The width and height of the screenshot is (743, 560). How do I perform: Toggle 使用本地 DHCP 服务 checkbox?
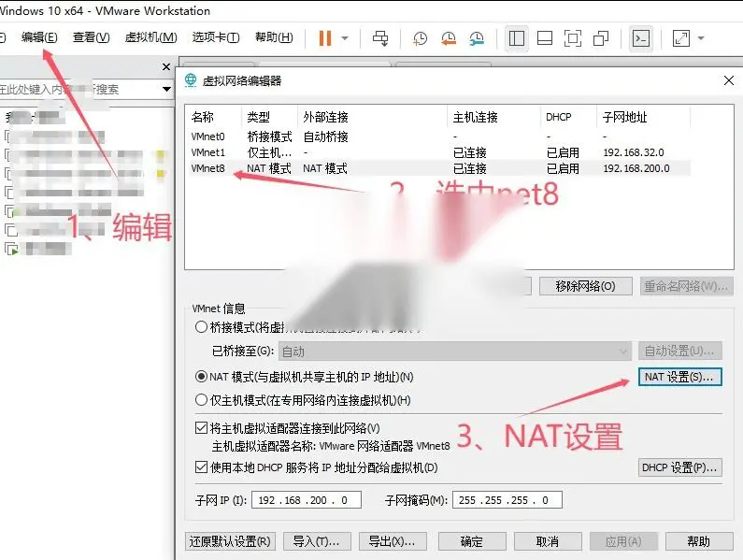click(x=201, y=467)
